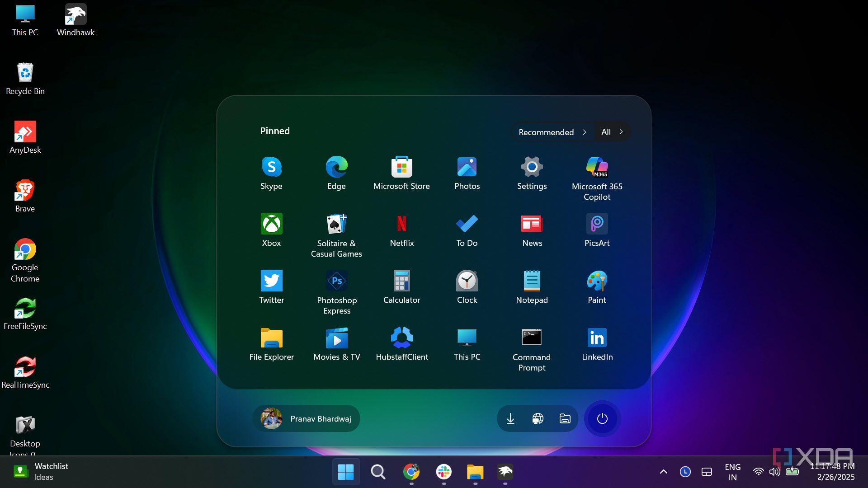The height and width of the screenshot is (488, 868).
Task: Open the Xbox app
Action: (x=271, y=230)
